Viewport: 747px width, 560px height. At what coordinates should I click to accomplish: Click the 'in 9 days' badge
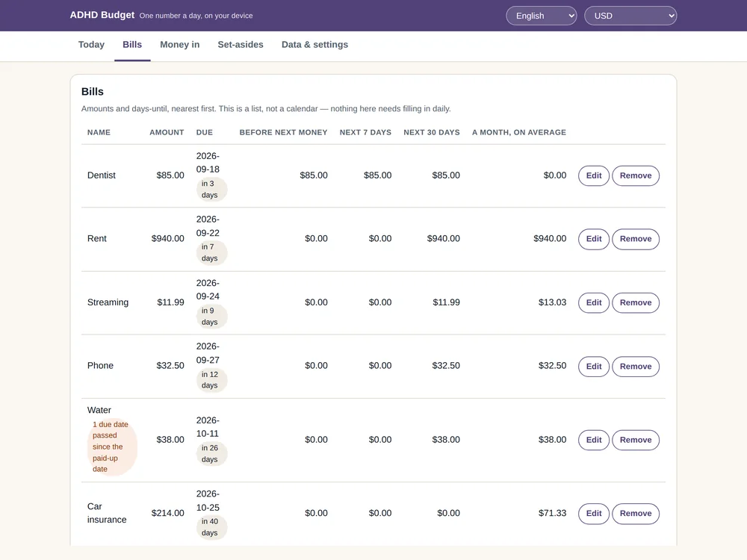point(211,316)
